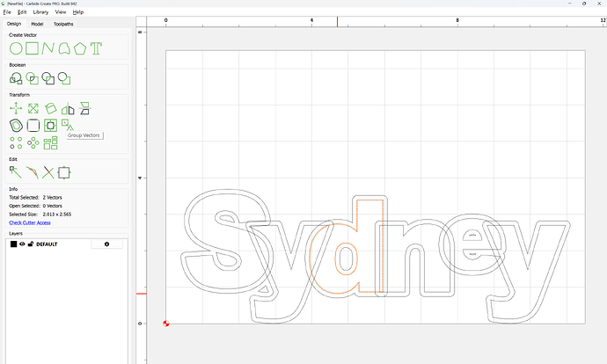Viewport: 607px width, 364px height.
Task: Open the File menu
Action: 8,12
